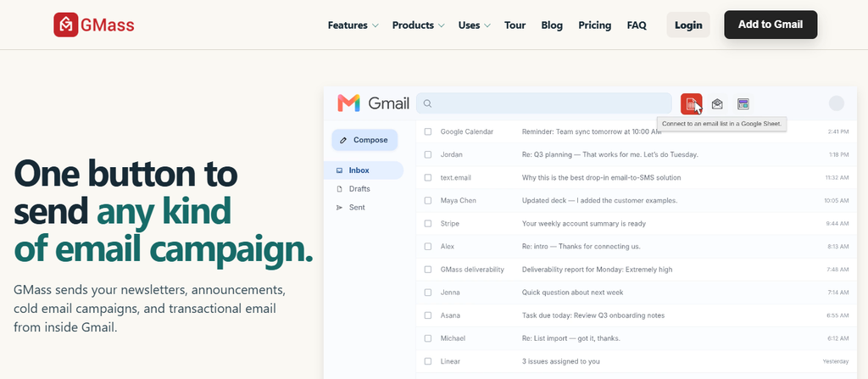
Task: Click the GMass brand name text
Action: tap(108, 25)
